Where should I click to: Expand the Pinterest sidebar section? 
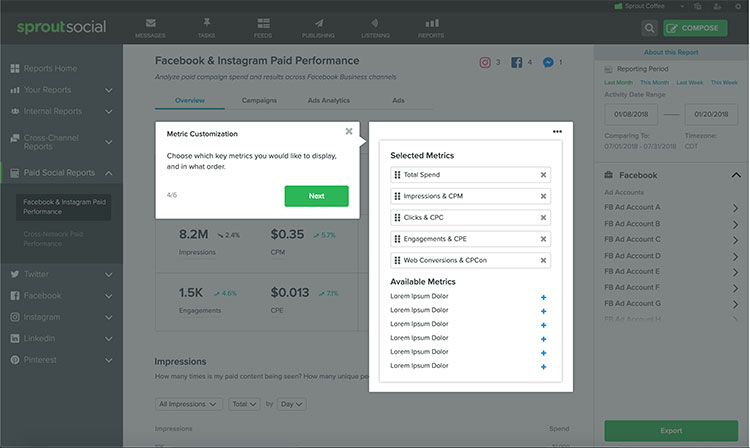[109, 360]
